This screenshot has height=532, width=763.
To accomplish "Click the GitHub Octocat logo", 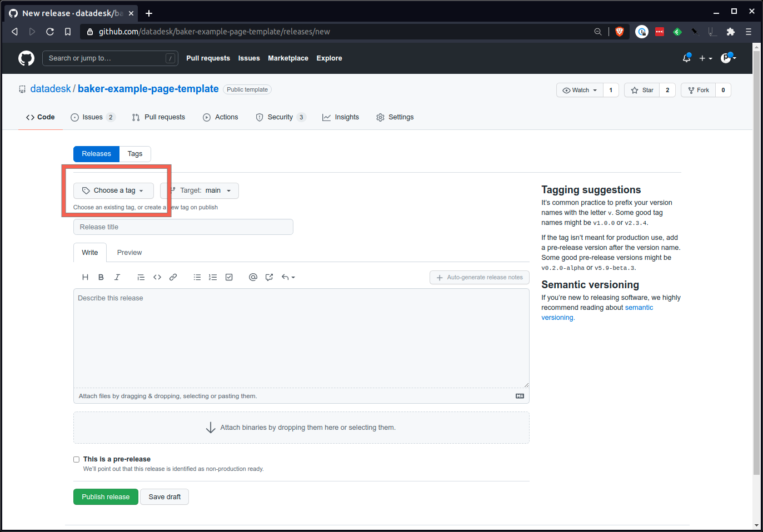I will [x=26, y=58].
